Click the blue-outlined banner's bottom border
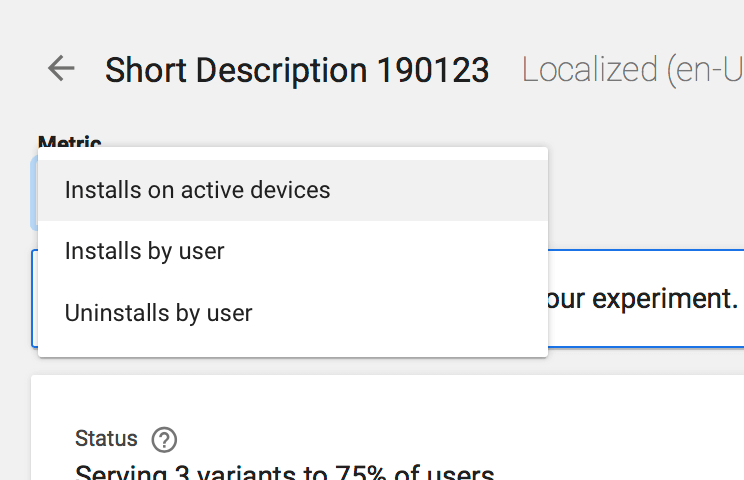Screen dimensions: 744x480 (x=640, y=346)
